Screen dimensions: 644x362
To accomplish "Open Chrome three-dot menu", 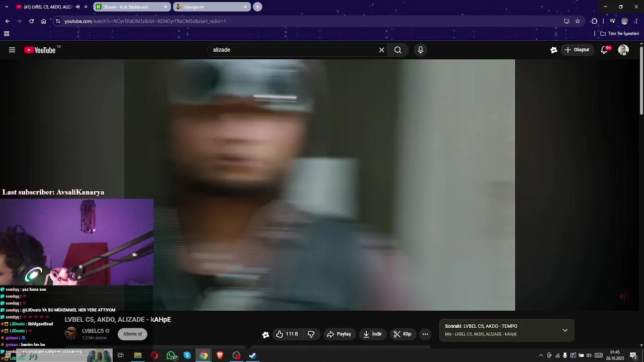I will point(636,21).
